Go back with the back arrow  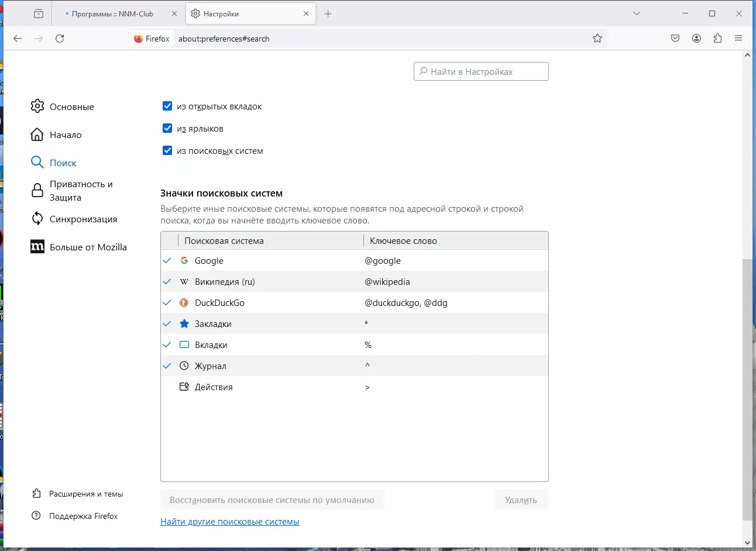[18, 39]
